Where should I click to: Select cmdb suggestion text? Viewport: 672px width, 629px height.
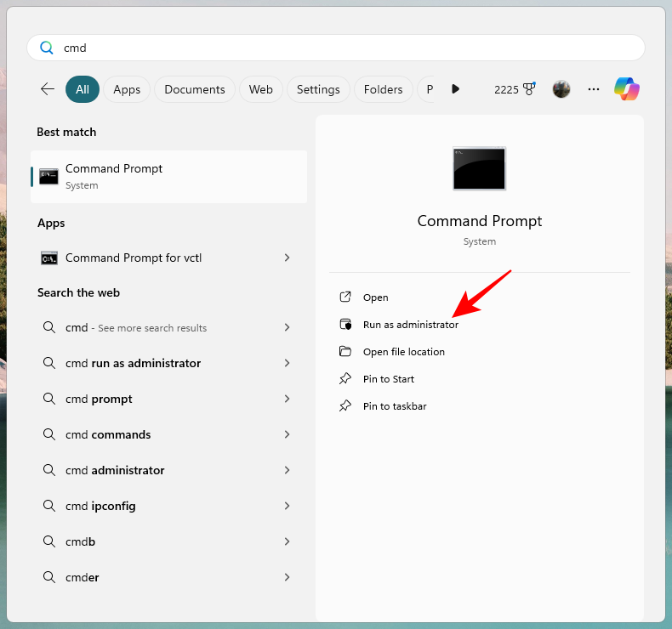tap(80, 541)
